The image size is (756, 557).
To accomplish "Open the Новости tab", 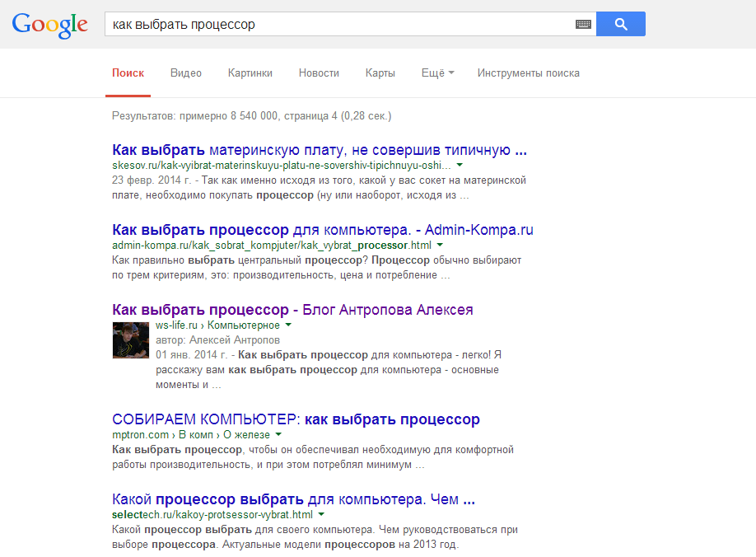I will 319,73.
